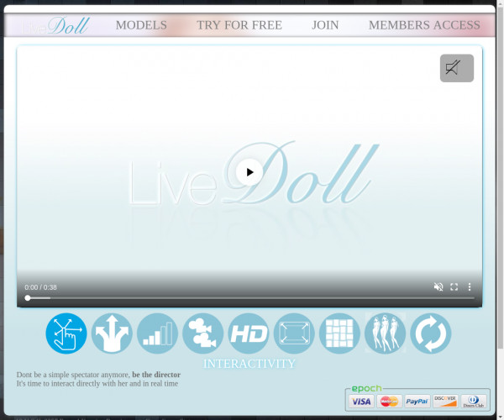Click the Visa payment logo
This screenshot has height=420, width=504.
tap(361, 402)
